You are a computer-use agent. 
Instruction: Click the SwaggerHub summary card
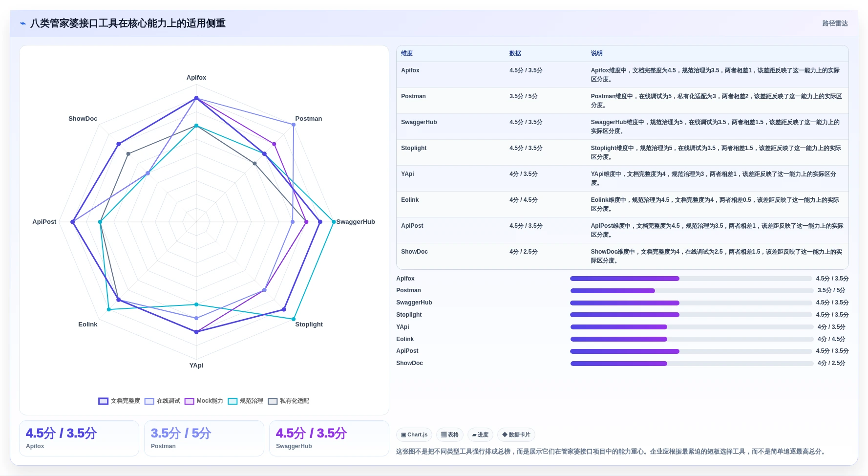pyautogui.click(x=329, y=438)
